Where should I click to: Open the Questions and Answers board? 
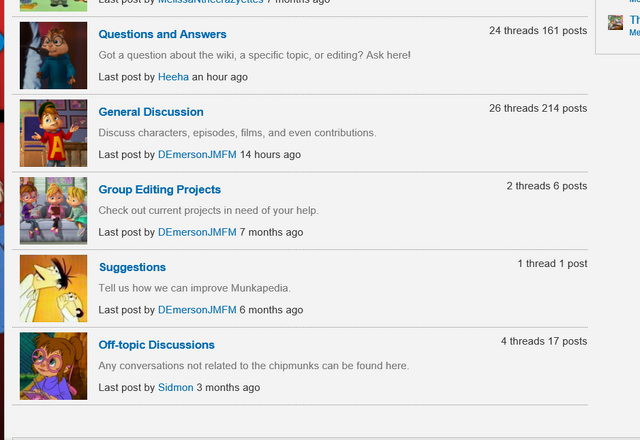coord(162,34)
